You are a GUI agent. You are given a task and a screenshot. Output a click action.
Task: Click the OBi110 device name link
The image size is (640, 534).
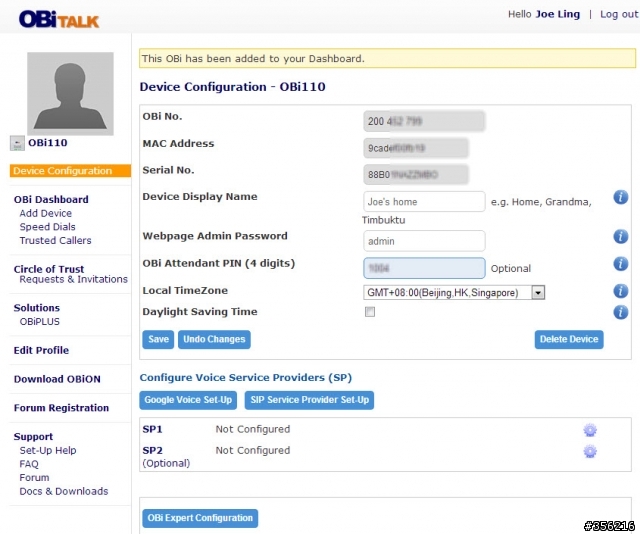48,143
